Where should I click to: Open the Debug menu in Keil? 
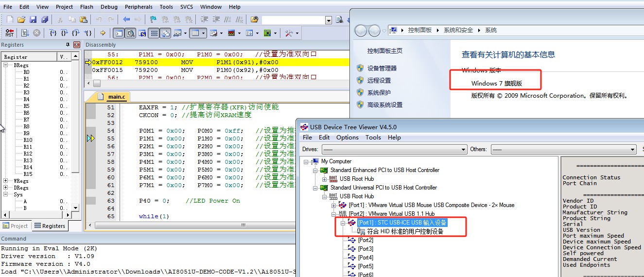[x=109, y=7]
